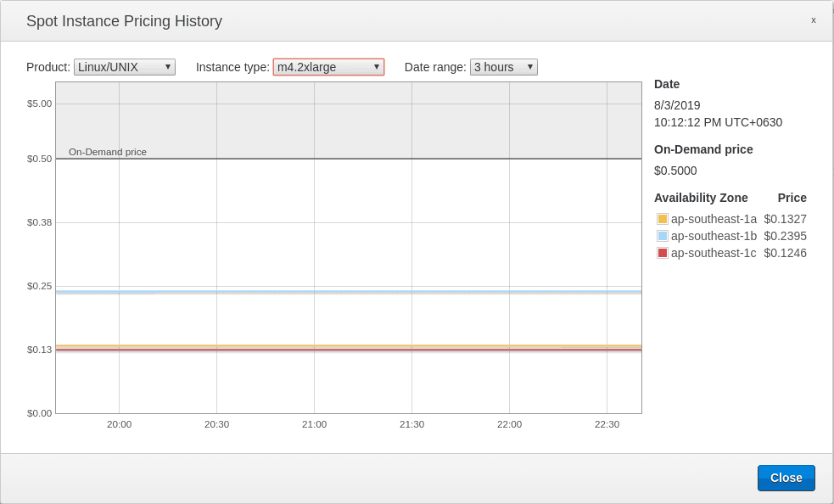Dismiss dialog with the small x
The image size is (834, 504).
(x=813, y=20)
